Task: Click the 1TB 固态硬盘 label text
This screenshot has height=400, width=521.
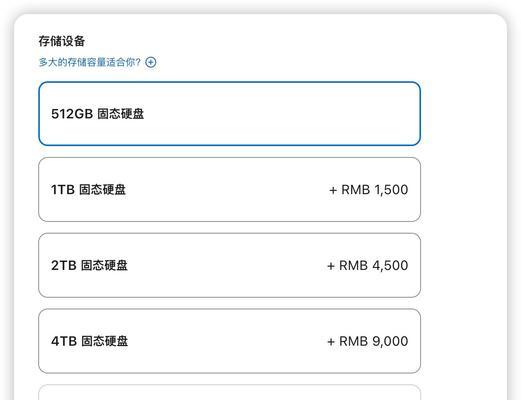Action: (88, 190)
